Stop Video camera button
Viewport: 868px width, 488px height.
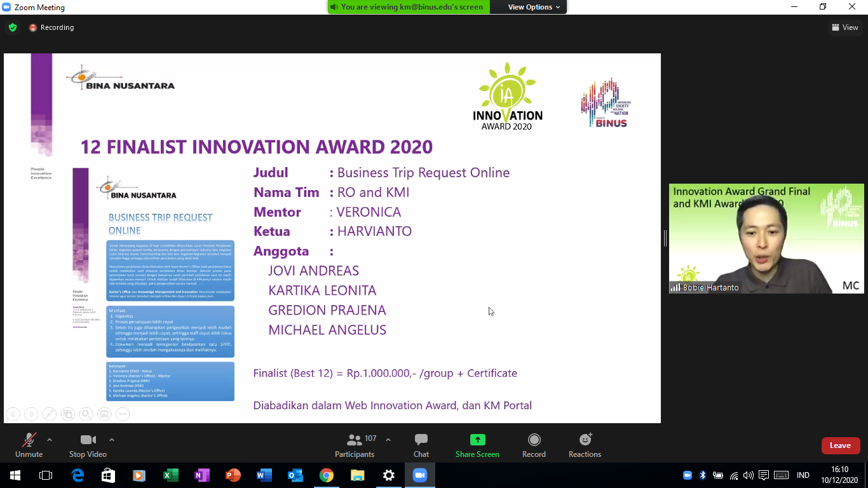(88, 445)
